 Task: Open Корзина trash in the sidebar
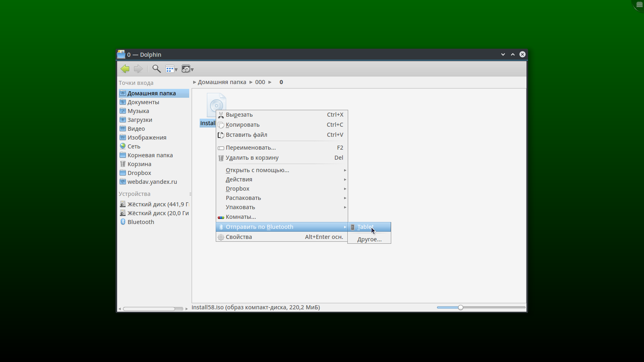click(x=139, y=164)
